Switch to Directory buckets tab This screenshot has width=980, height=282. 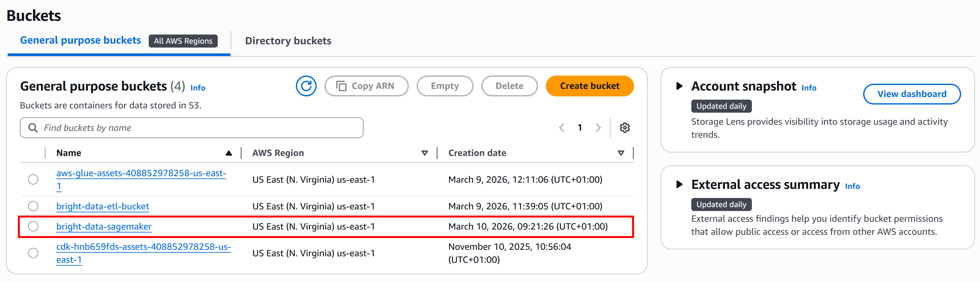click(x=288, y=41)
